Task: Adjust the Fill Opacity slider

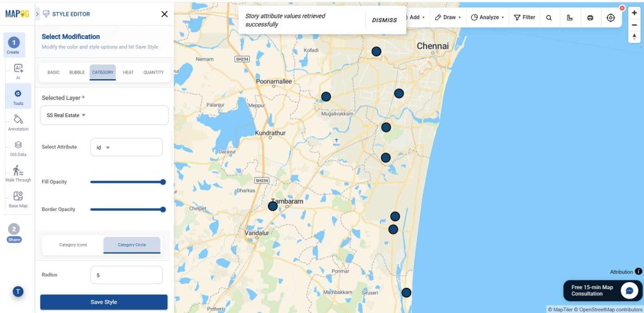Action: tap(128, 182)
